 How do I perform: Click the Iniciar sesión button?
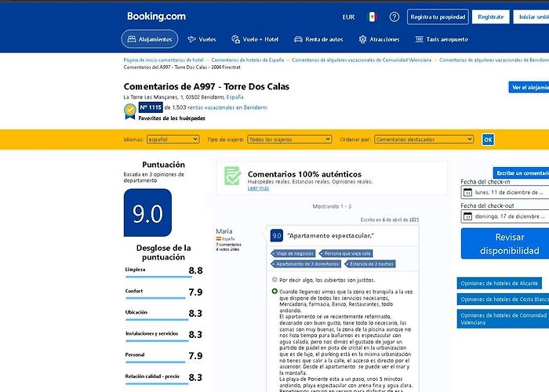click(532, 16)
